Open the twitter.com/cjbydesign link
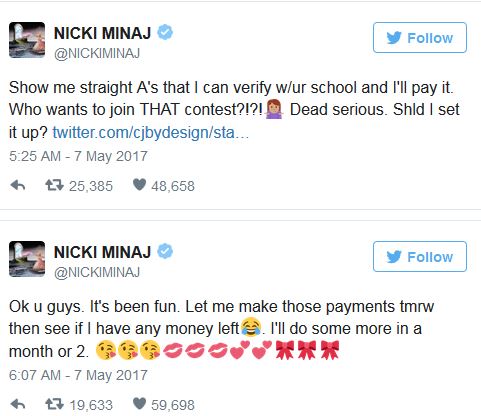Screen dimensions: 481x416 151,133
